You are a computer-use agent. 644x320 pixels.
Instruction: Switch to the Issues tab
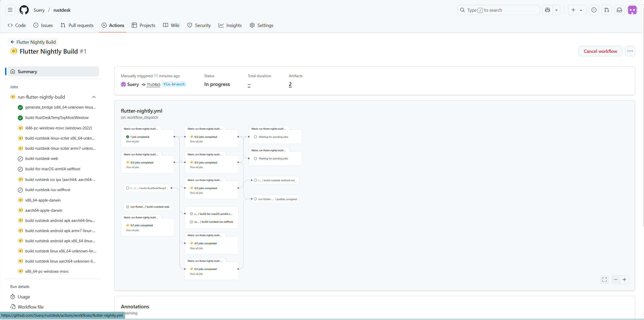coord(43,25)
